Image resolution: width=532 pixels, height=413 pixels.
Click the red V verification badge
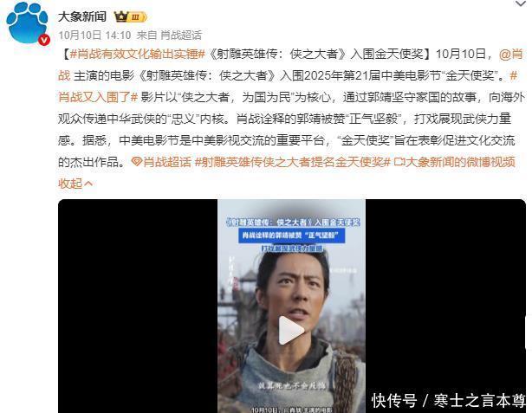[44, 40]
